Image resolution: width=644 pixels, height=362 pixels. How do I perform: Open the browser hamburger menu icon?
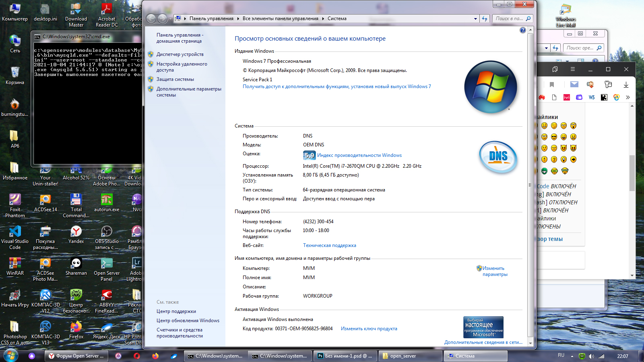[x=572, y=69]
